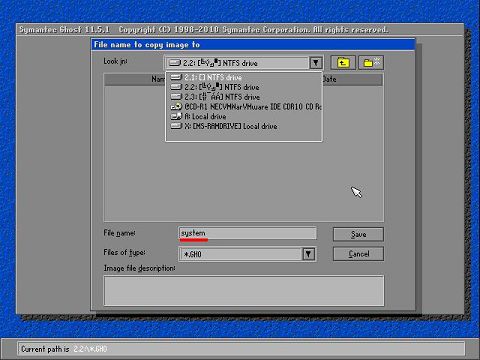The height and width of the screenshot is (360, 480).
Task: Focus the File name input field
Action: tap(247, 233)
